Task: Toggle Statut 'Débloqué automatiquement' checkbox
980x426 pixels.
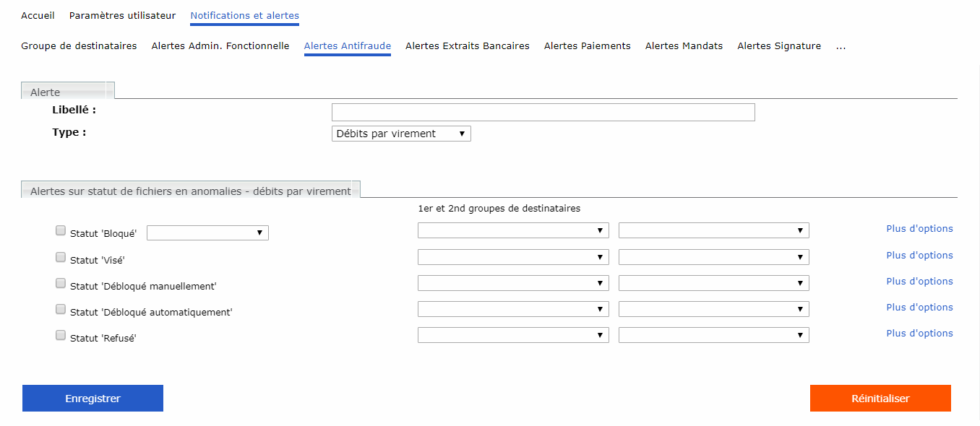Action: [x=61, y=309]
